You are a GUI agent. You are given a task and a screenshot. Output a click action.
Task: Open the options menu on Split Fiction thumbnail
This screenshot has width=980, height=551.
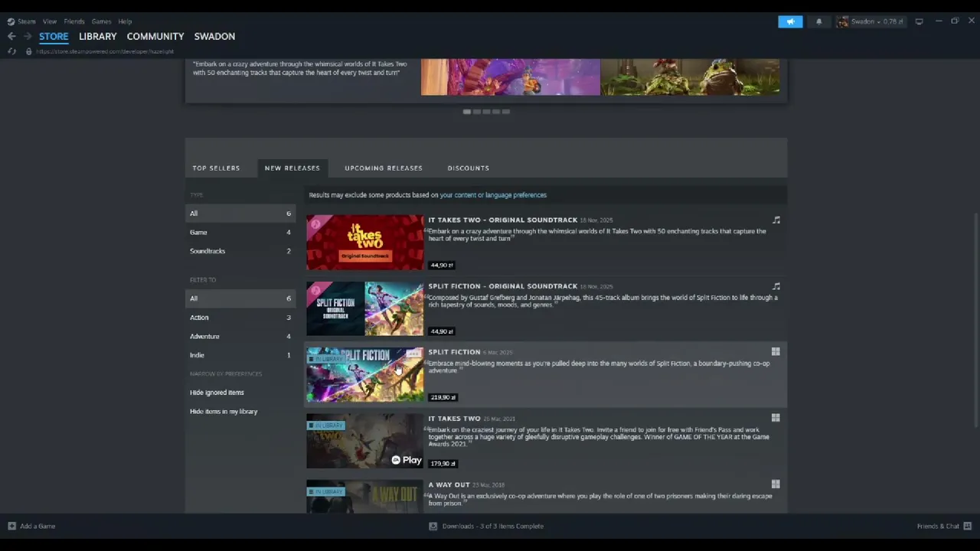[x=414, y=354]
